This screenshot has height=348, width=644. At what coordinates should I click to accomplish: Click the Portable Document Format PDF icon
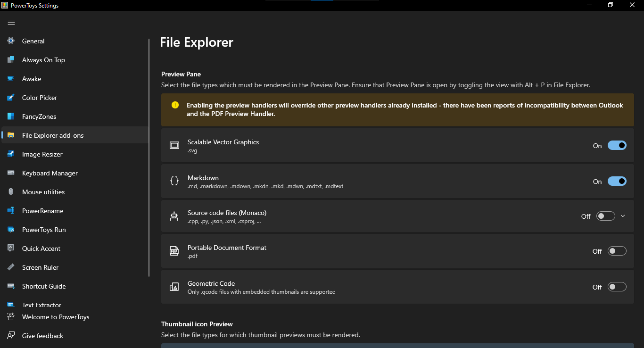[174, 251]
